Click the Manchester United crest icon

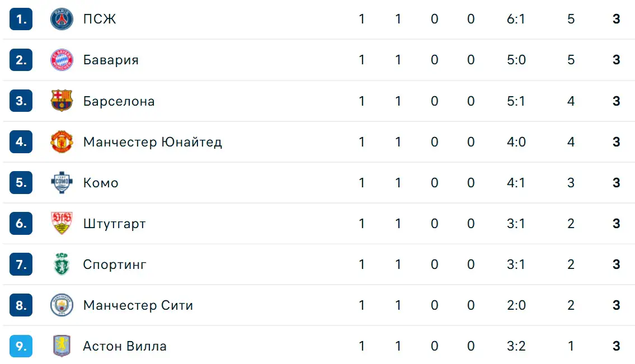pyautogui.click(x=62, y=141)
